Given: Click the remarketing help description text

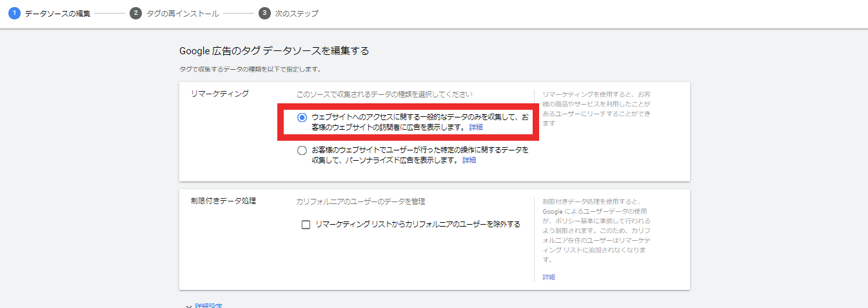Looking at the screenshot, I should tap(597, 108).
